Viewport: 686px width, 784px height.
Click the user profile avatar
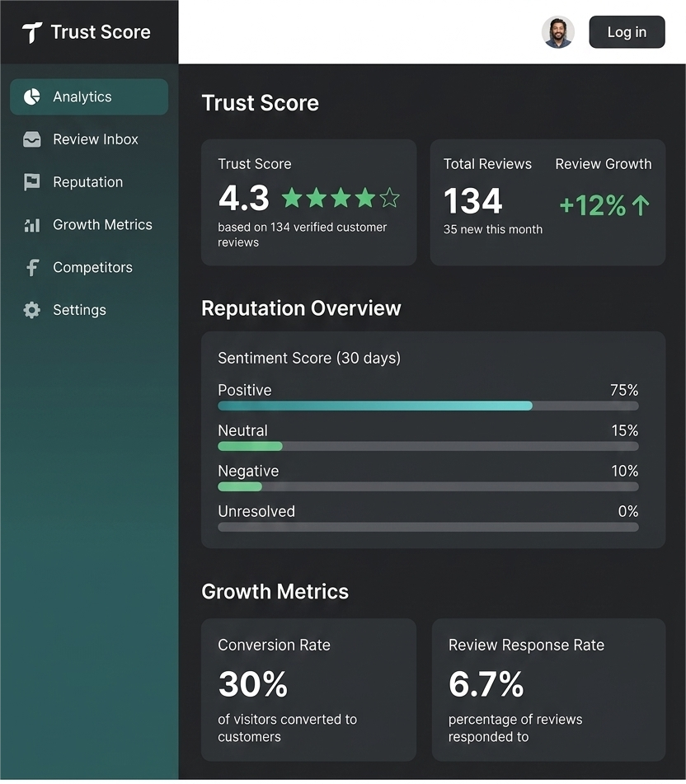click(x=558, y=31)
